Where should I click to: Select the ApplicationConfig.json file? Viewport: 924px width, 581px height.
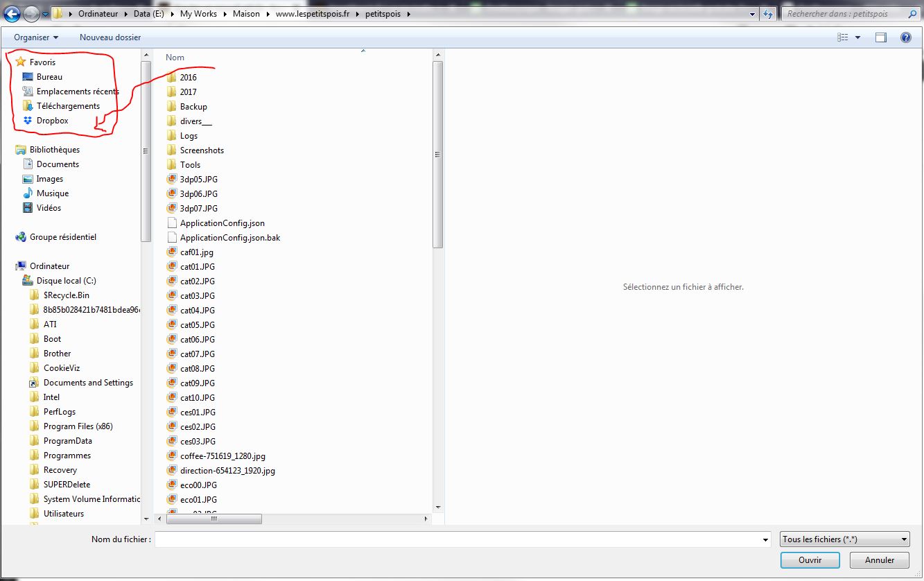[222, 223]
